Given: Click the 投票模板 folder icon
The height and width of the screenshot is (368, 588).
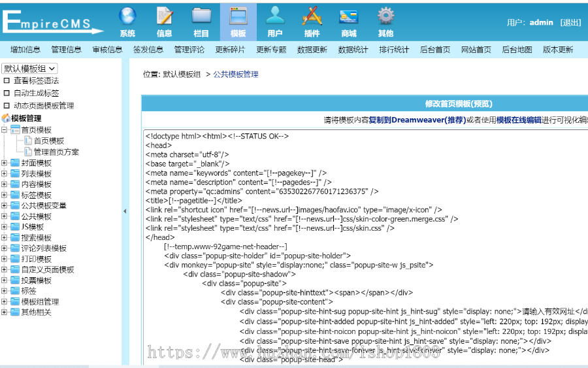Looking at the screenshot, I should coord(15,280).
